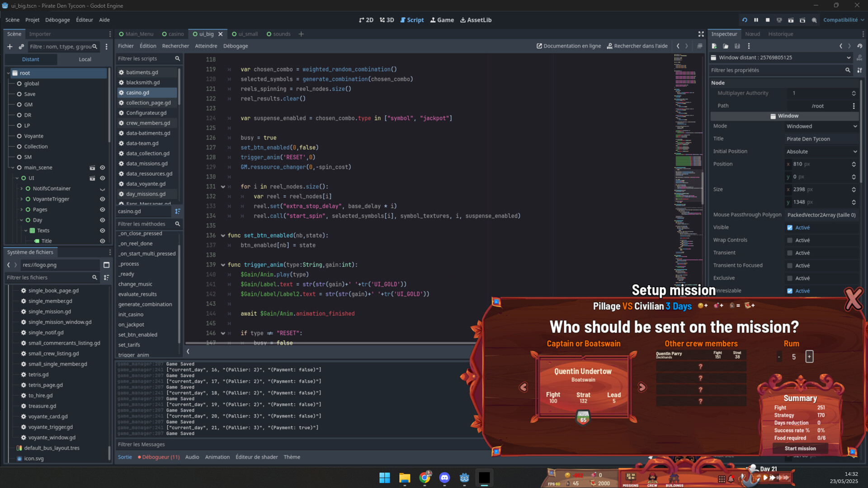Increase Rum quantity with the plus stepper
This screenshot has height=488, width=868.
[809, 357]
